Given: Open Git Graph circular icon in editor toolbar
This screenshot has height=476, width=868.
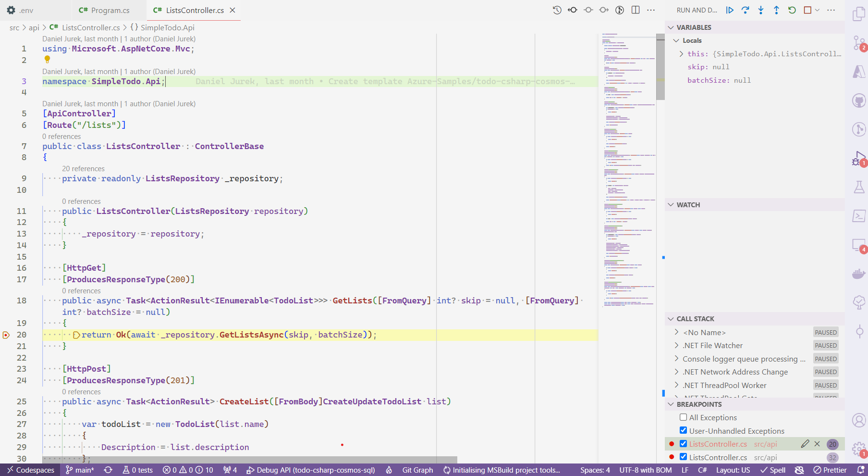Looking at the screenshot, I should pyautogui.click(x=620, y=10).
